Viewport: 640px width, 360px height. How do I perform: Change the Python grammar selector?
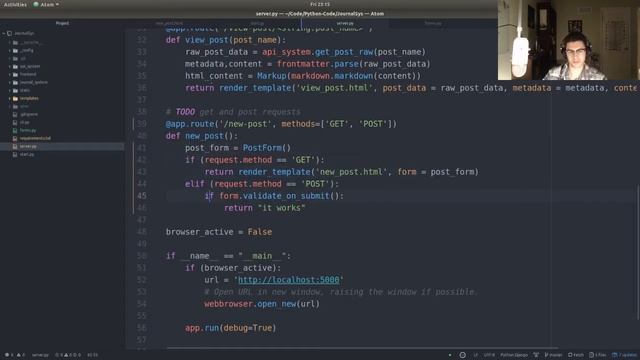coord(514,355)
